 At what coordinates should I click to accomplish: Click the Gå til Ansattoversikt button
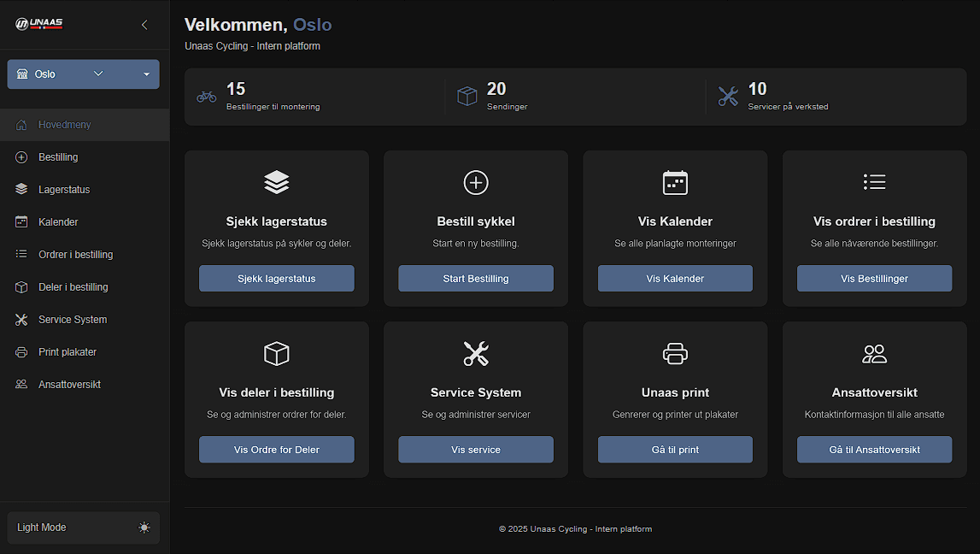click(x=874, y=450)
